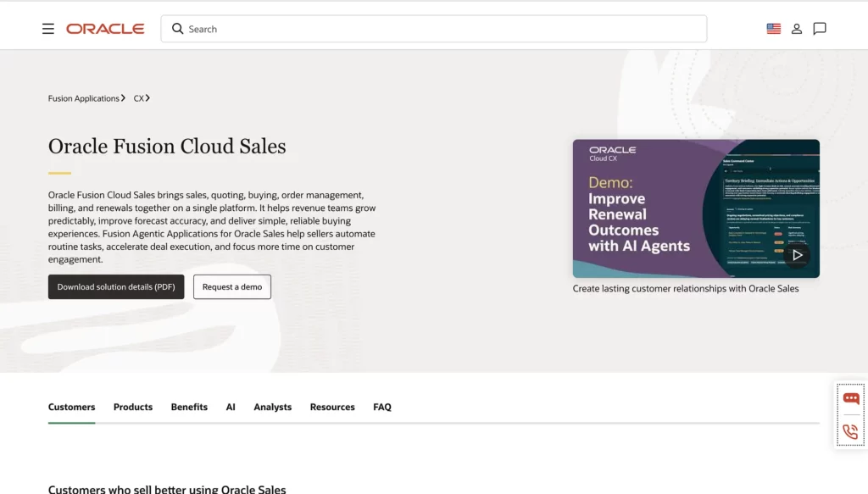The width and height of the screenshot is (868, 494).
Task: Download solution details PDF
Action: pos(116,286)
